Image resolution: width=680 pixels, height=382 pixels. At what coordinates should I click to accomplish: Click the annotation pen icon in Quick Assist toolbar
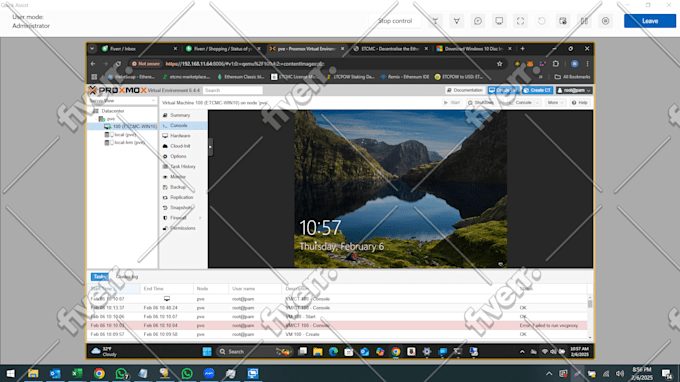(x=456, y=21)
